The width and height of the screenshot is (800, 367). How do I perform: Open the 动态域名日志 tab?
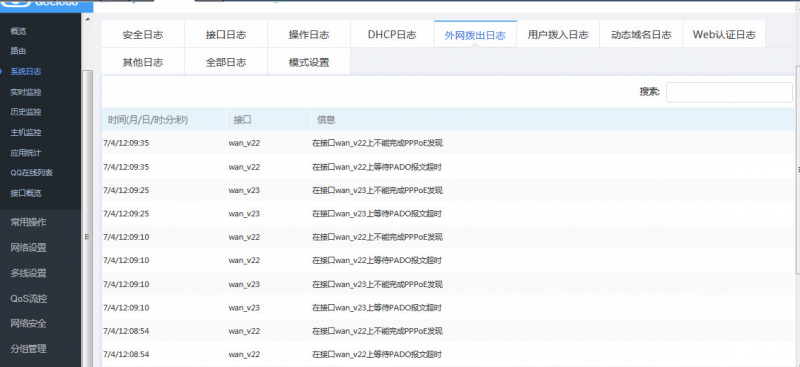point(641,35)
